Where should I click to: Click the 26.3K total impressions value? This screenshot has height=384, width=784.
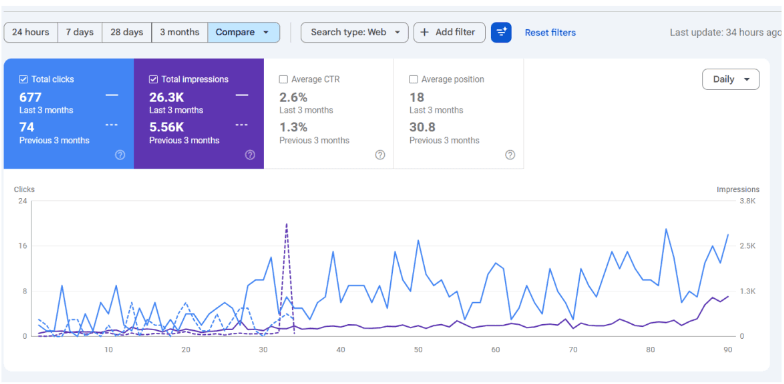[x=166, y=97]
